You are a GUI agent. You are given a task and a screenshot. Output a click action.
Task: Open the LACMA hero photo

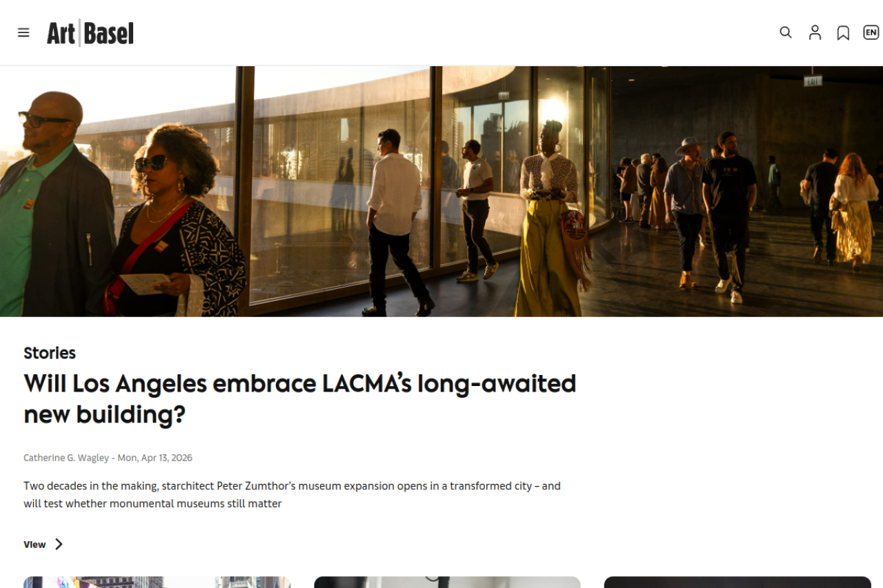(x=441, y=192)
